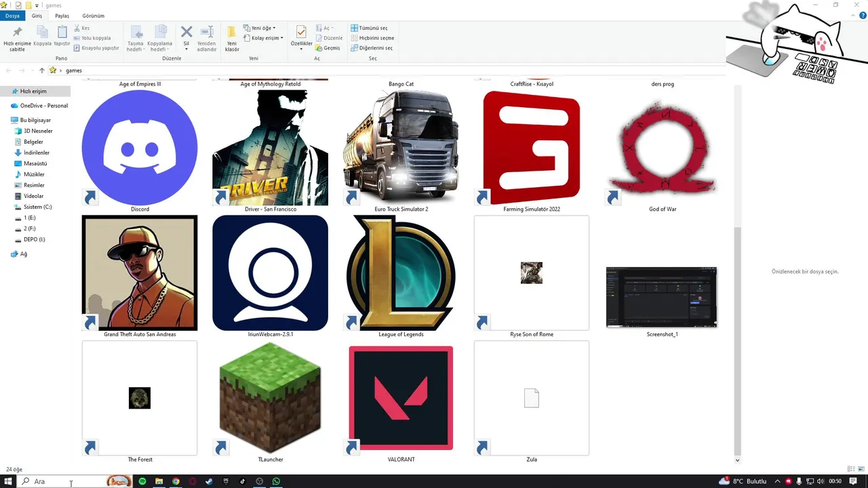Select Hızlı erişim in navigation pane
The width and height of the screenshot is (868, 488).
pos(35,91)
